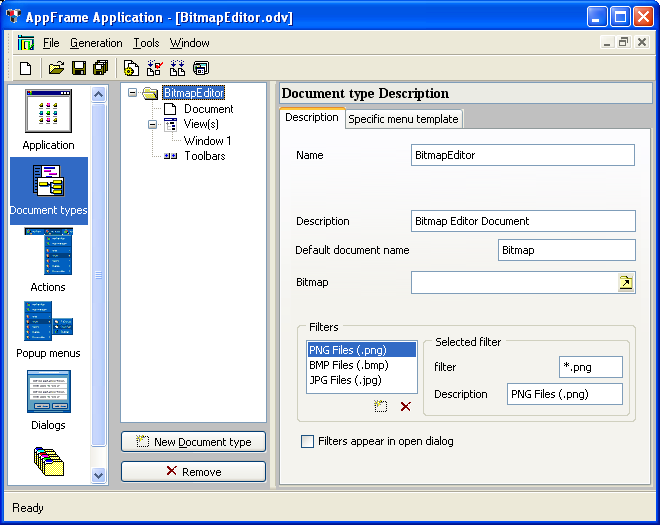This screenshot has width=660, height=525.
Task: Click the stacked folders sidebar icon
Action: (49, 462)
